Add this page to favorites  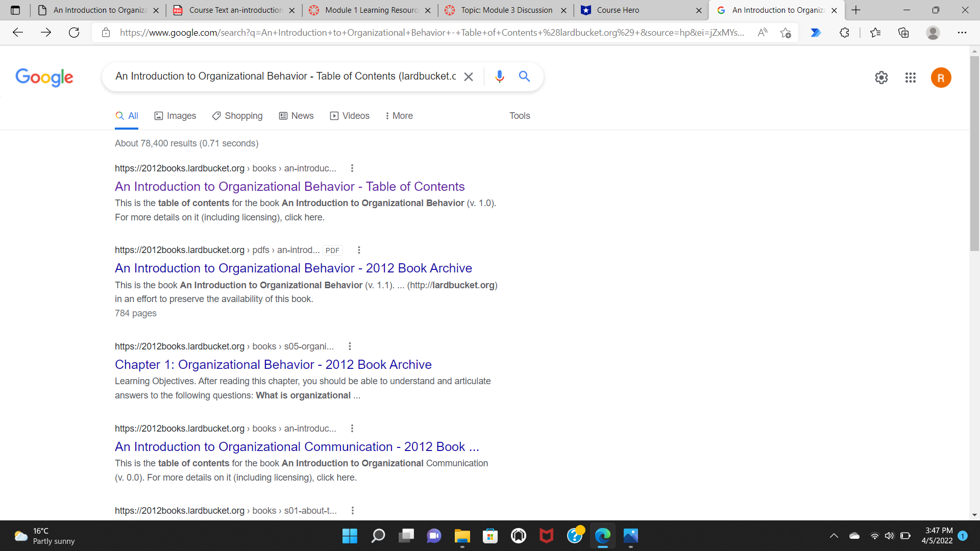point(786,33)
